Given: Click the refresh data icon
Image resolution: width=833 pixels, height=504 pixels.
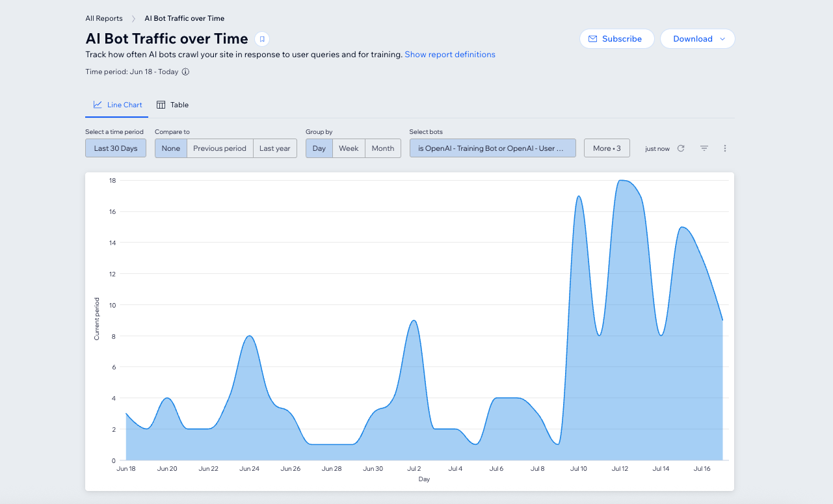Looking at the screenshot, I should coord(680,148).
